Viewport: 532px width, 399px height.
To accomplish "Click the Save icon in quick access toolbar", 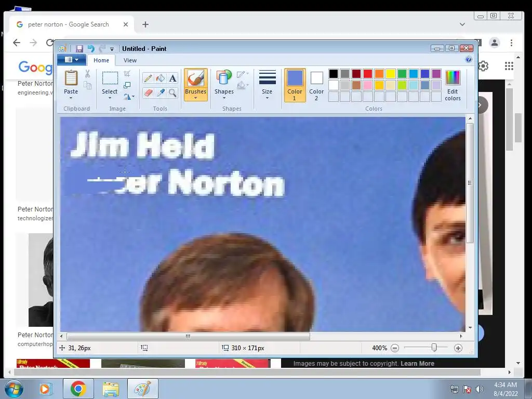I will coord(79,48).
